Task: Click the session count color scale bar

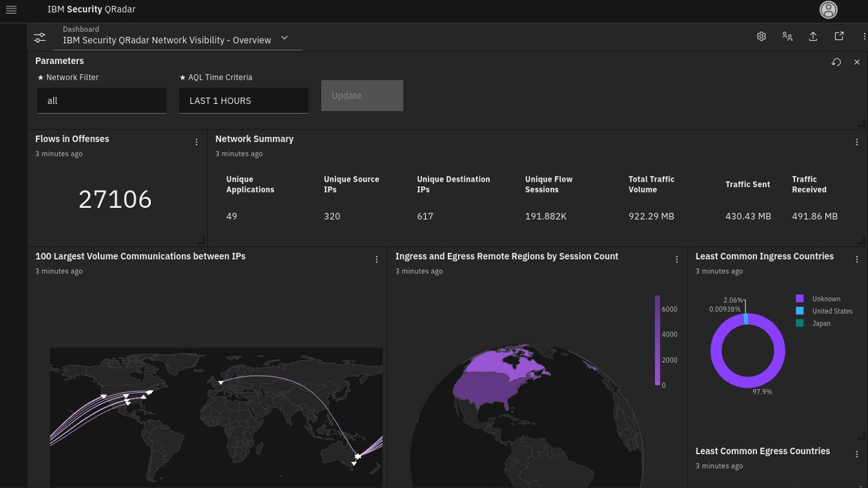Action: [x=657, y=340]
